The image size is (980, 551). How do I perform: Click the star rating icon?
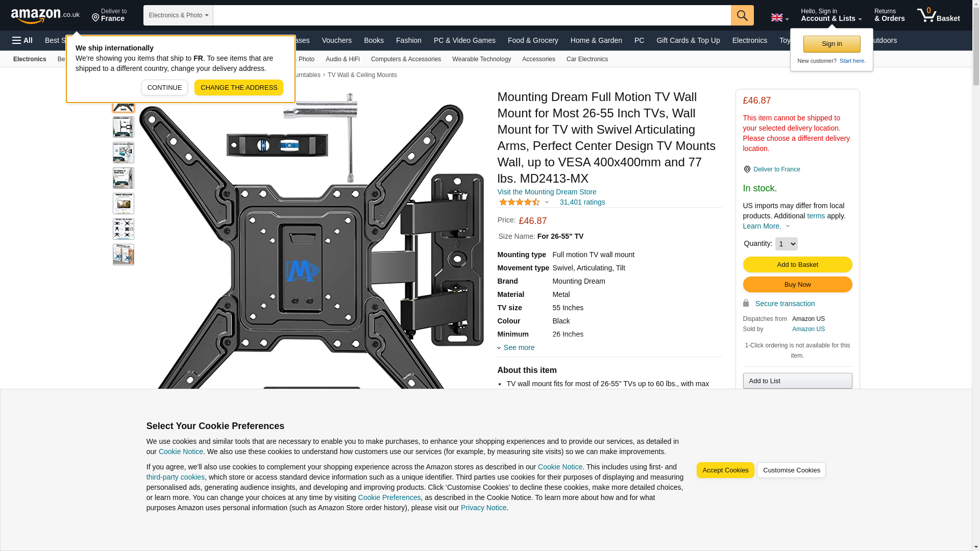[x=519, y=203]
